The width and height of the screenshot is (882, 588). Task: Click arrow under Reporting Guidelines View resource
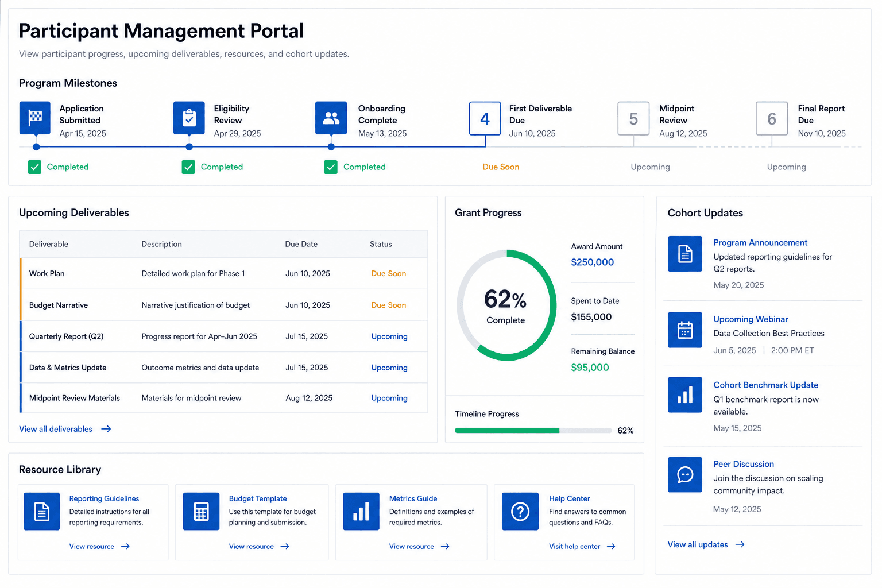click(x=125, y=547)
